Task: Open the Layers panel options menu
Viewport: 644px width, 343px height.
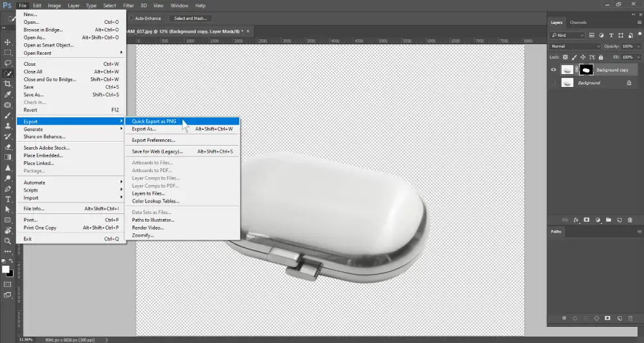Action: point(639,23)
